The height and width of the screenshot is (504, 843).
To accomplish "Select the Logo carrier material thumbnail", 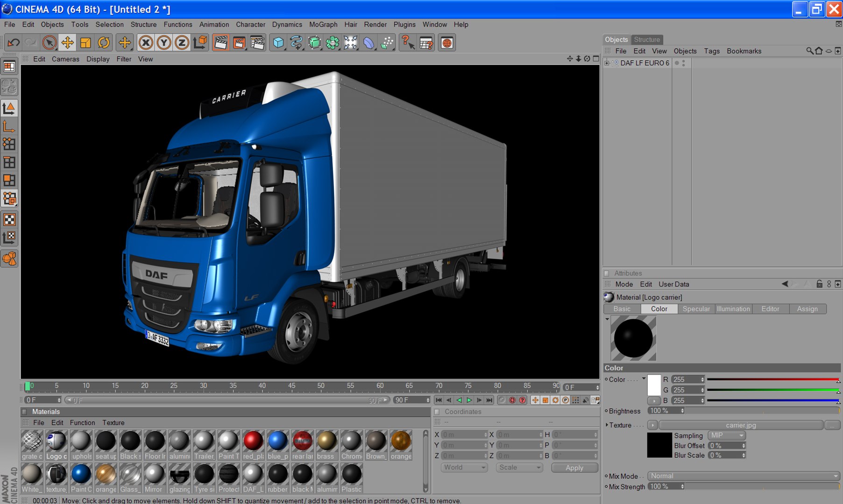I will [56, 445].
